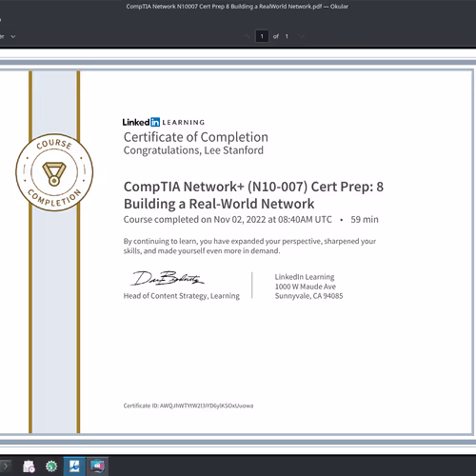Click the 'Congratulations, Lee Stanford' line
Viewport: 476px width, 476px height.
click(193, 150)
